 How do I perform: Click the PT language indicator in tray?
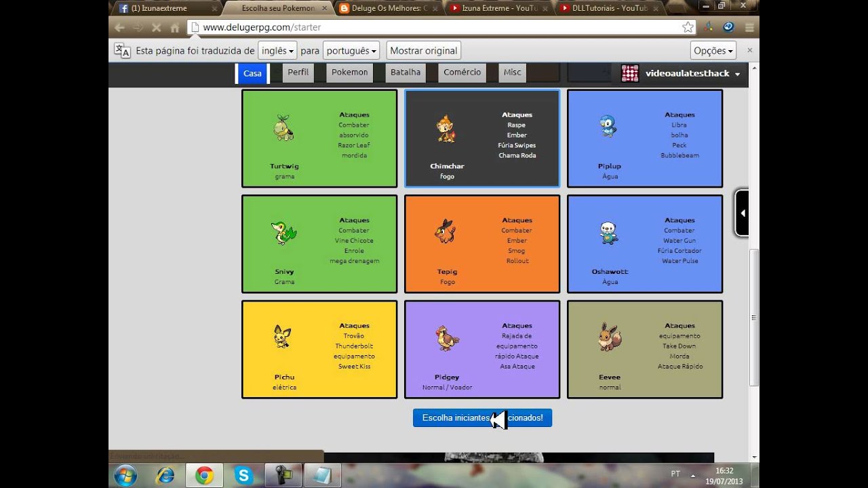pos(675,474)
